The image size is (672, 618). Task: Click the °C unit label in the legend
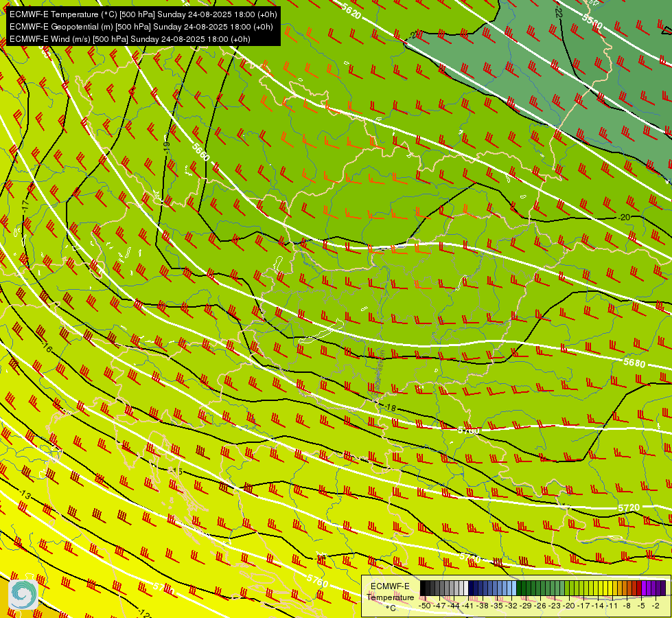point(391,608)
